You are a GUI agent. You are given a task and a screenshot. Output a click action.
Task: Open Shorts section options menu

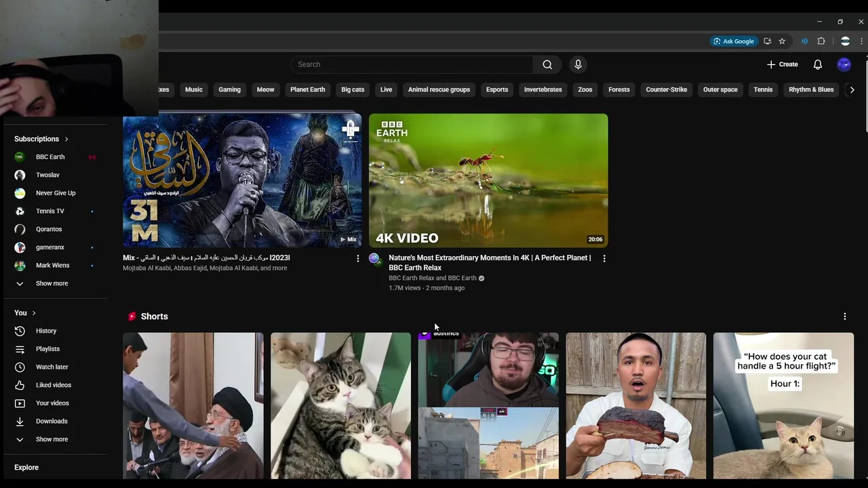click(845, 317)
